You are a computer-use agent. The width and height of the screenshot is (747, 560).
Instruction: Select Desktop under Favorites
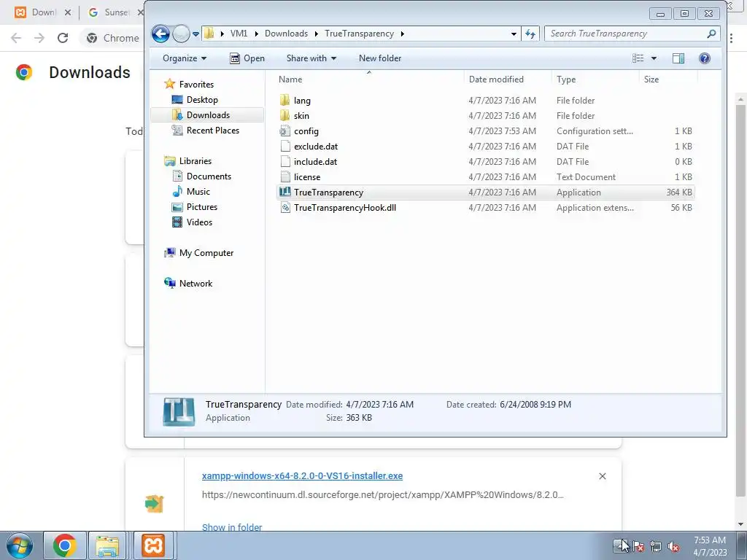pos(202,99)
